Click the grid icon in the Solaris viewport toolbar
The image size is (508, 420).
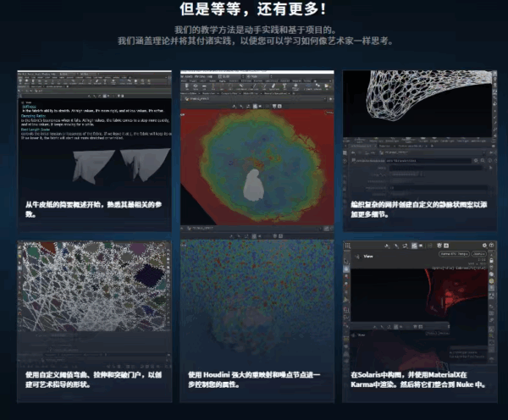[348, 246]
